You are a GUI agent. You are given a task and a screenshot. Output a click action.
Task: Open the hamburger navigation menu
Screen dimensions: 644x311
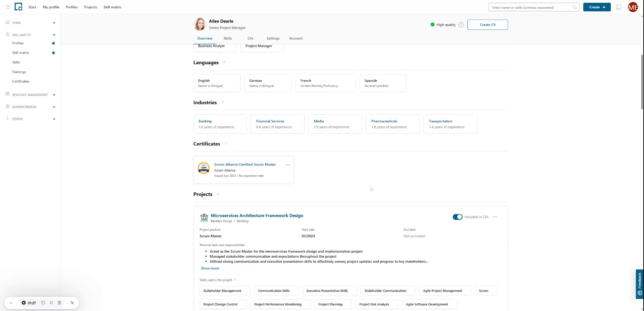click(x=8, y=7)
